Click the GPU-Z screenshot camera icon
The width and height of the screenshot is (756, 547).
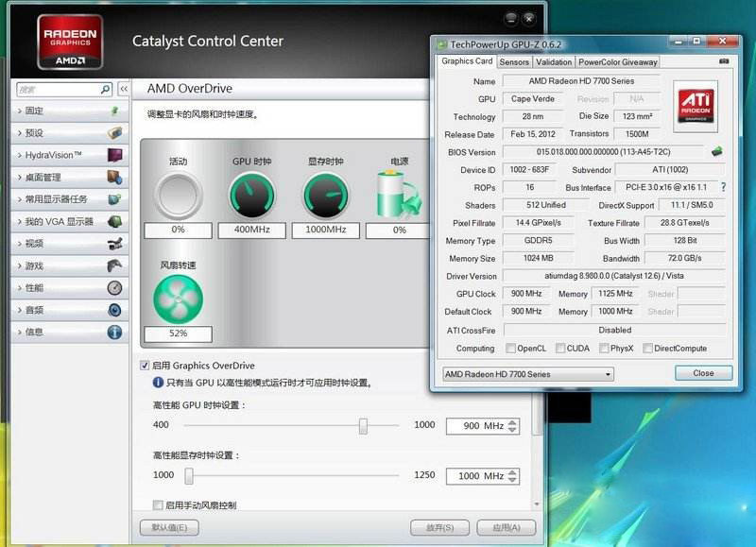pos(724,61)
